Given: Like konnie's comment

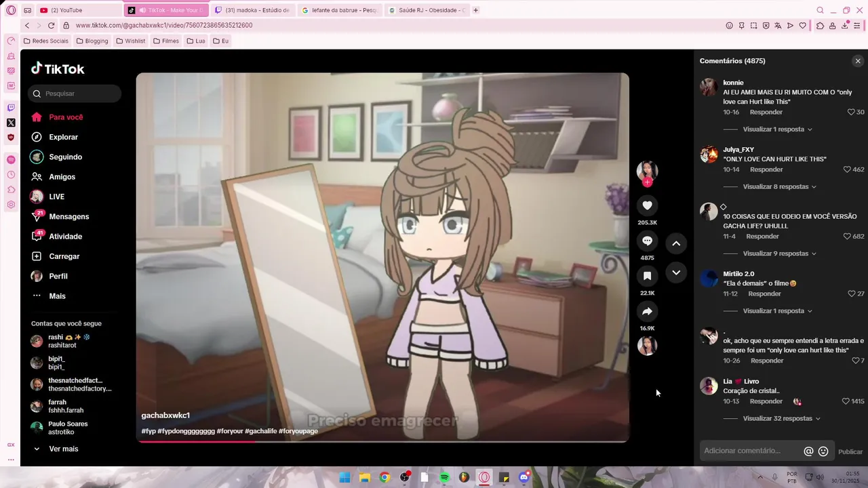Looking at the screenshot, I should (852, 113).
